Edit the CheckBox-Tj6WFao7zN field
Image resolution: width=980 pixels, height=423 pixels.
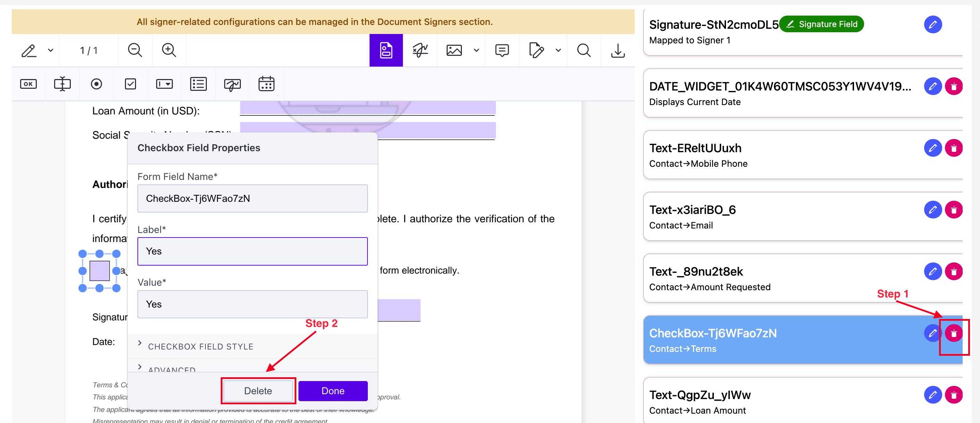pos(933,333)
